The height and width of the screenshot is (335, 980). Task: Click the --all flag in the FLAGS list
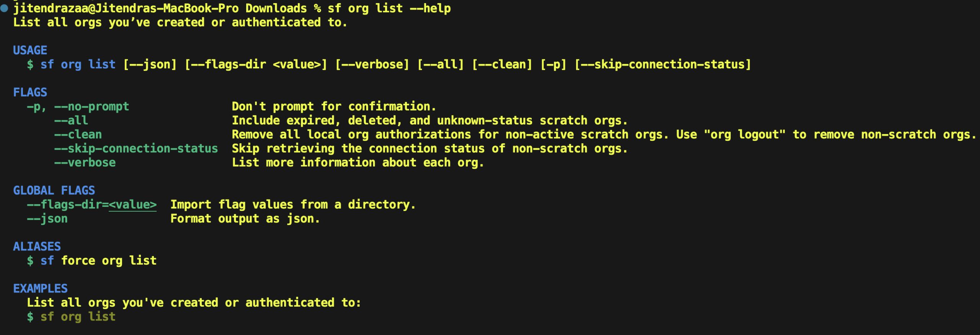coord(71,121)
